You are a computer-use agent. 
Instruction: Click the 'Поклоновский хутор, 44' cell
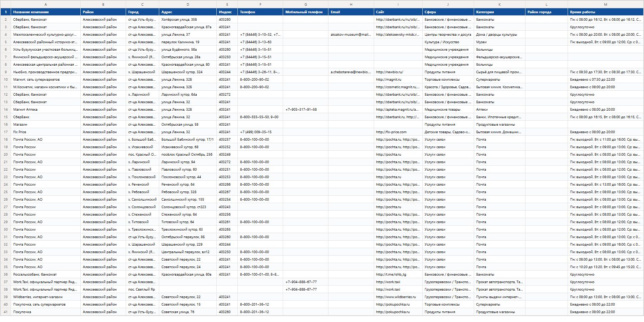[x=188, y=177]
